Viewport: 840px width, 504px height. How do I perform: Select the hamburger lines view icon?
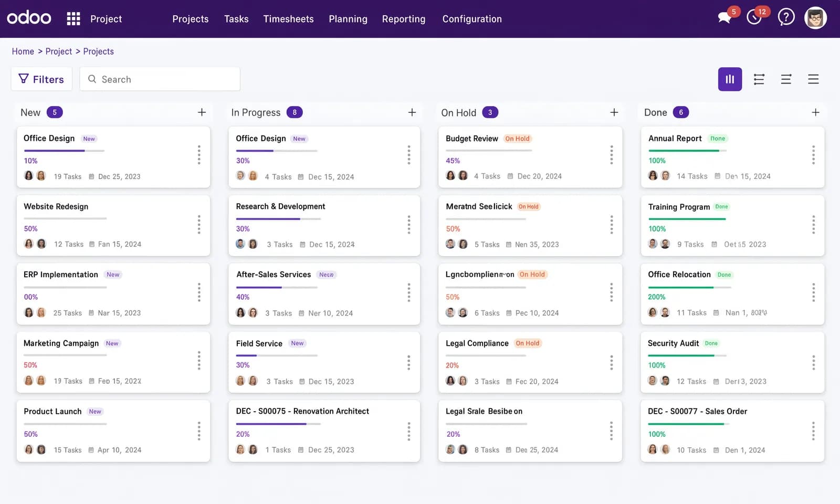[x=813, y=79]
